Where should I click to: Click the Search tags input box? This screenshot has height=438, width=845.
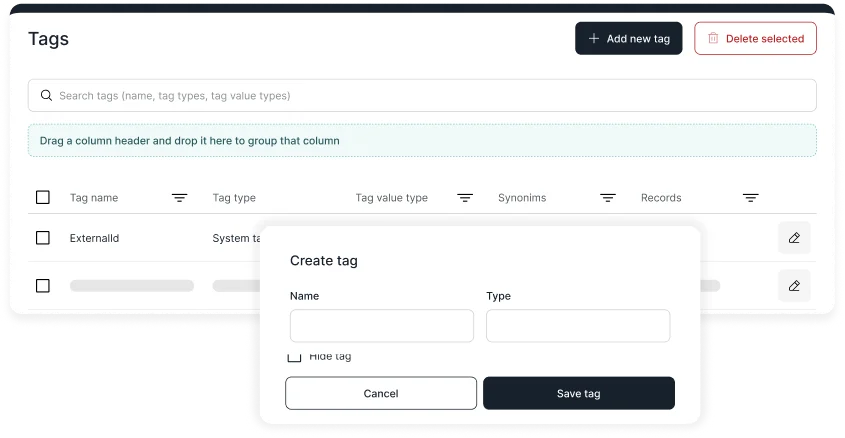point(430,96)
